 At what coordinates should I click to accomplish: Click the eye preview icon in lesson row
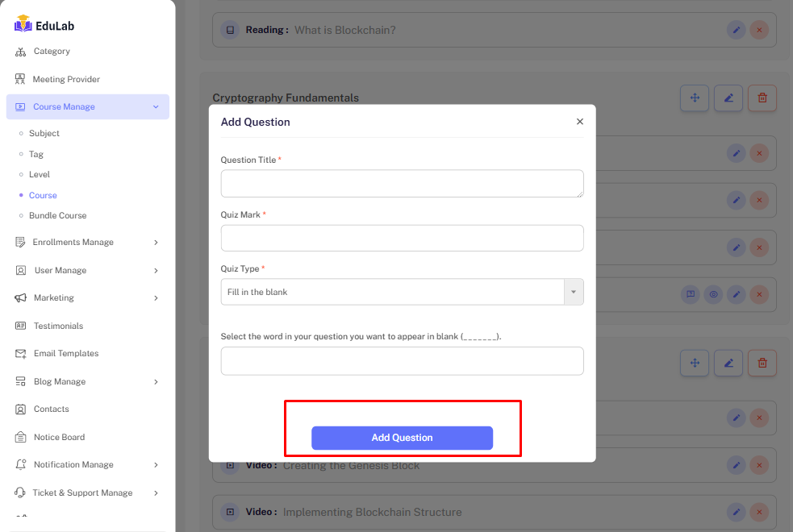pyautogui.click(x=712, y=295)
